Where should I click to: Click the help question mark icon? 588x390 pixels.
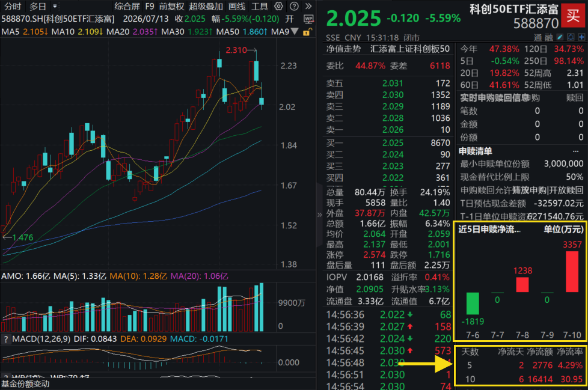coord(295,6)
